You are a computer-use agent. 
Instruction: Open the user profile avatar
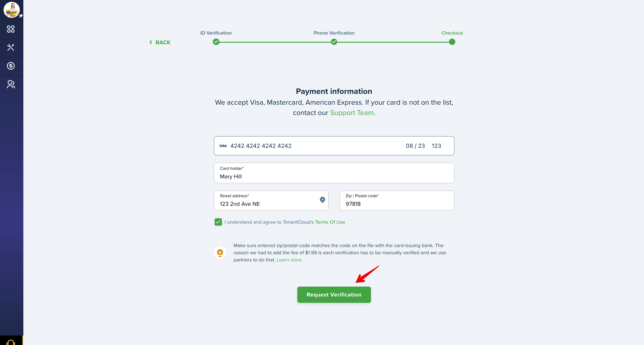pos(11,10)
